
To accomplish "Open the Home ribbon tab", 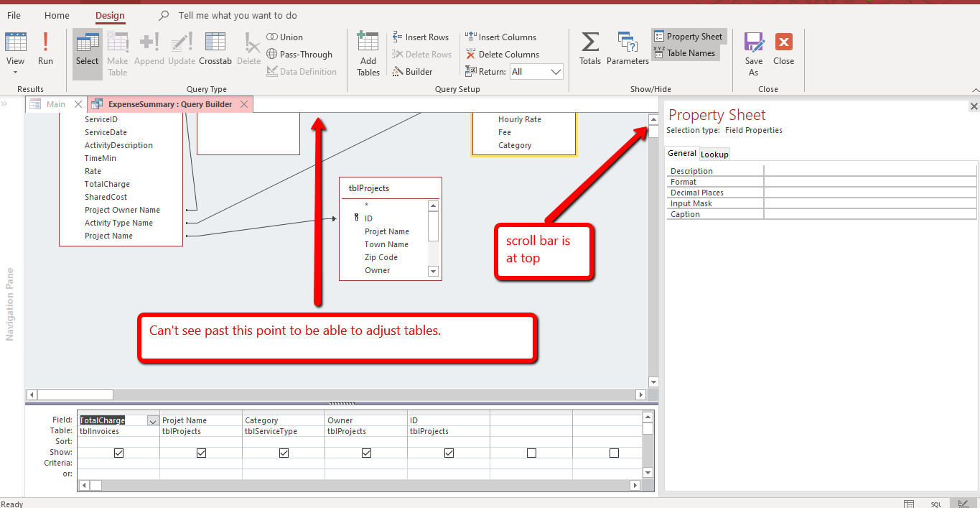I will tap(57, 15).
